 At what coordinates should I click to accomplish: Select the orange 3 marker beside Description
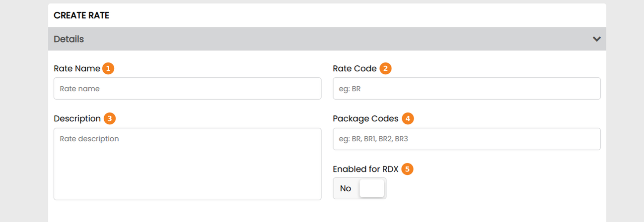click(x=109, y=118)
